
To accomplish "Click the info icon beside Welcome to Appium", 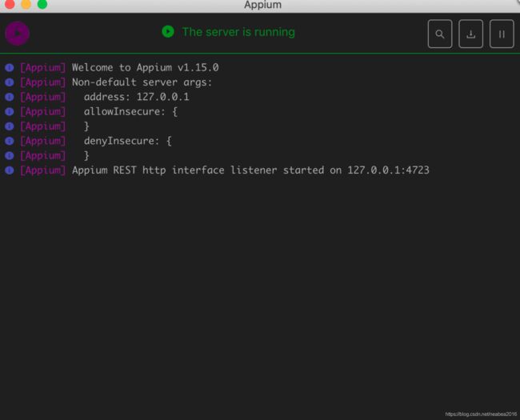I will click(10, 68).
